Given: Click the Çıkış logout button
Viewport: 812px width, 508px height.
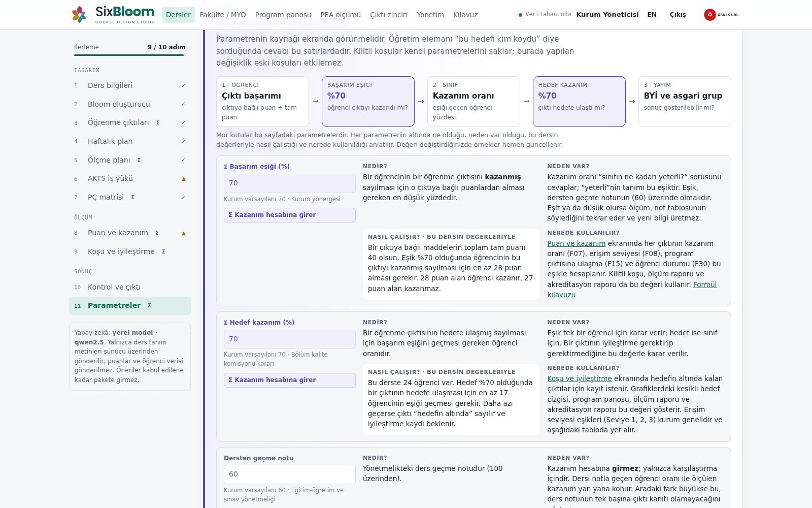Looking at the screenshot, I should (x=678, y=15).
